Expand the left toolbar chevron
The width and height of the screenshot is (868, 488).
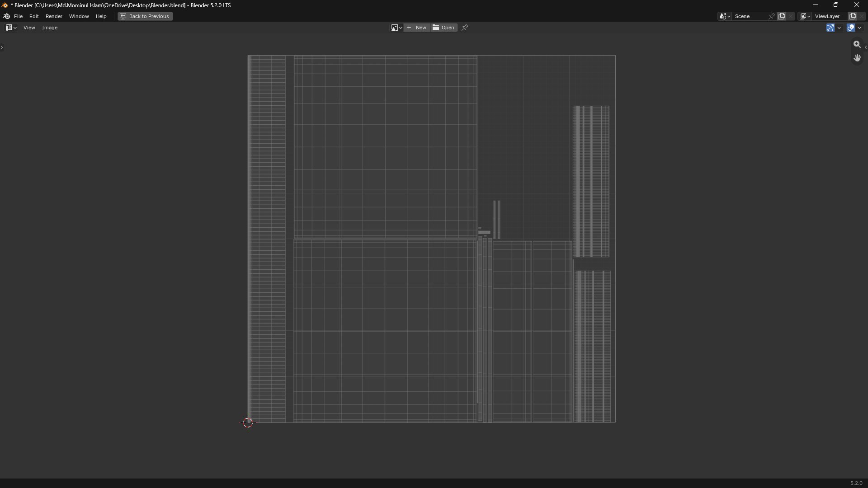pos(2,47)
